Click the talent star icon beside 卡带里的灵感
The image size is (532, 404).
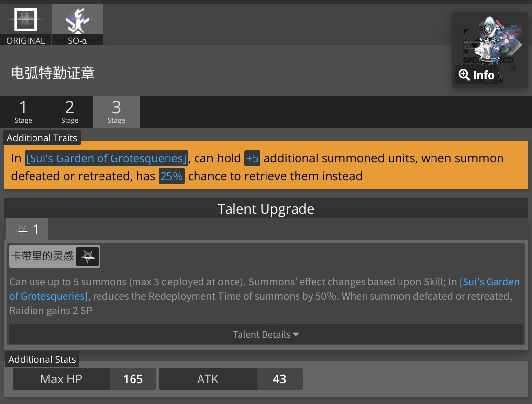tap(88, 256)
